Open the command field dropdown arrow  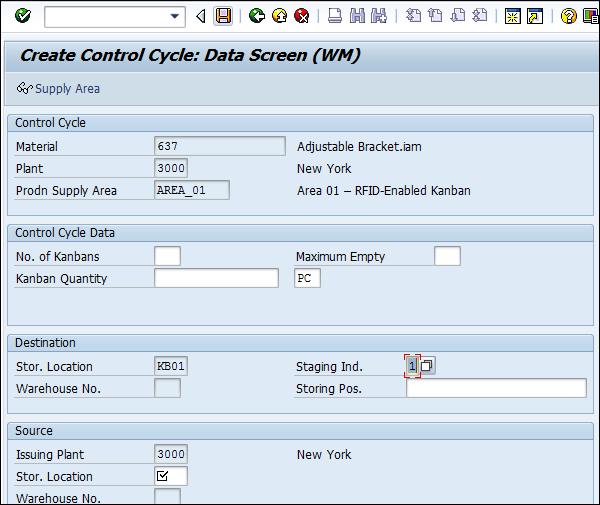point(177,16)
